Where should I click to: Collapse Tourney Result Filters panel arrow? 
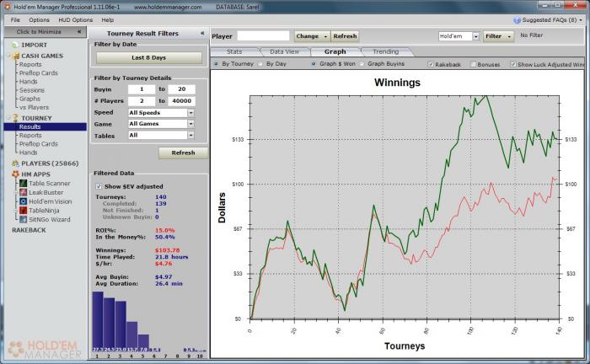tap(202, 33)
